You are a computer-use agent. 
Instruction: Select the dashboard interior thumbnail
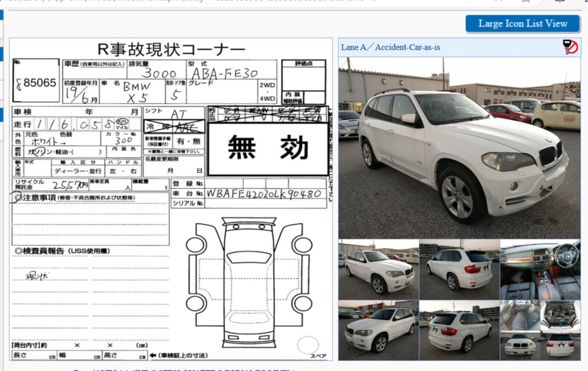coord(540,270)
